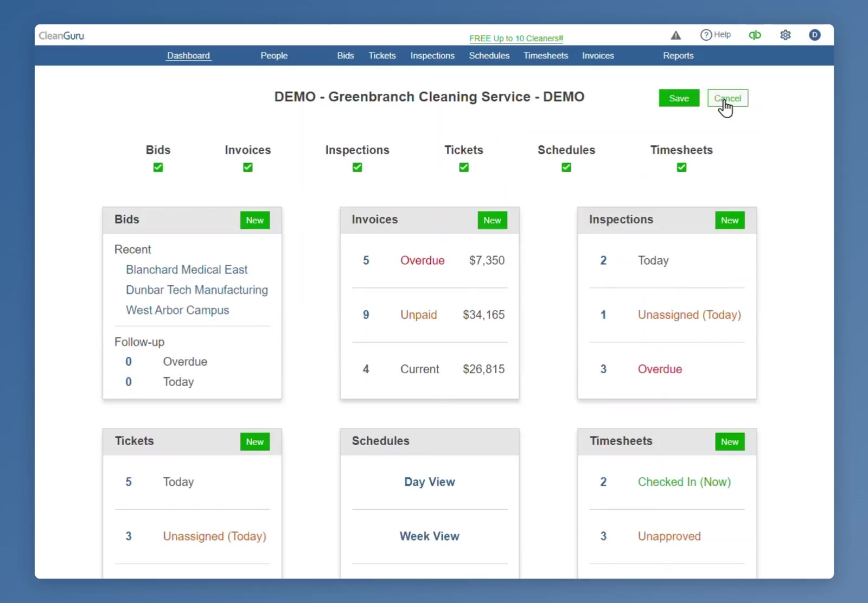Viewport: 868px width, 603px height.
Task: Open Inspections in the navigation bar
Action: [x=432, y=55]
